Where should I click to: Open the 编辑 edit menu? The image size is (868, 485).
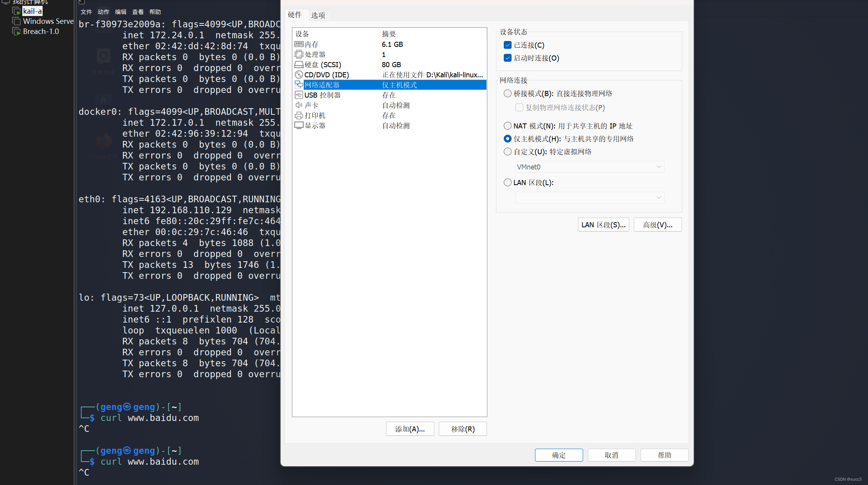[x=121, y=12]
